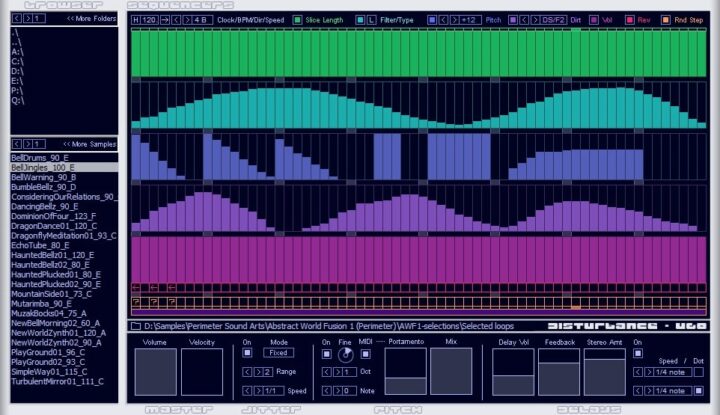Open the Jitter Mode Fixed selector
720x415 pixels.
click(279, 353)
